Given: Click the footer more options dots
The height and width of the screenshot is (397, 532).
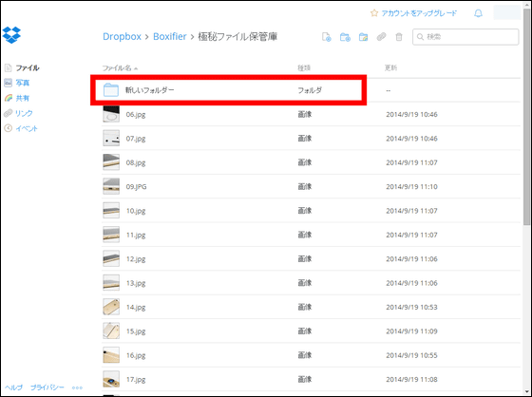Looking at the screenshot, I should click(77, 388).
